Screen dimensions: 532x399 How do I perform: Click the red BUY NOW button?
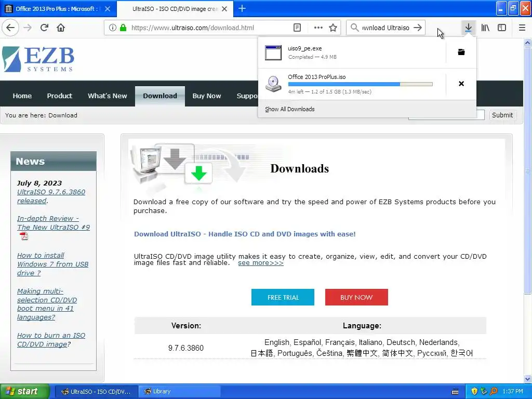coord(356,297)
